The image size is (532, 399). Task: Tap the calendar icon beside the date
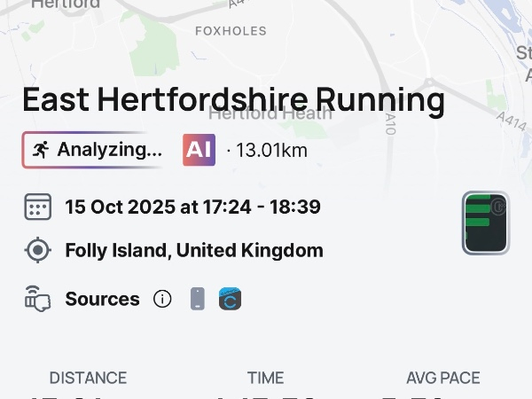38,207
